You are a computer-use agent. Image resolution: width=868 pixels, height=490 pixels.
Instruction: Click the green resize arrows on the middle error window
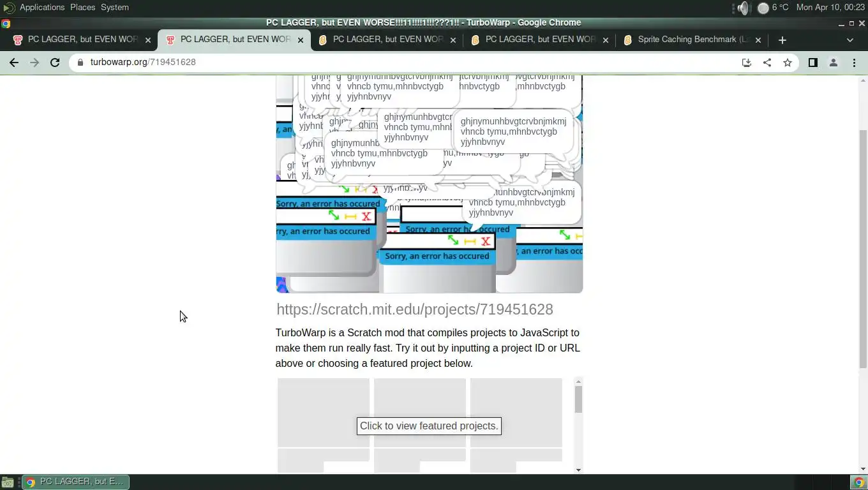point(453,241)
